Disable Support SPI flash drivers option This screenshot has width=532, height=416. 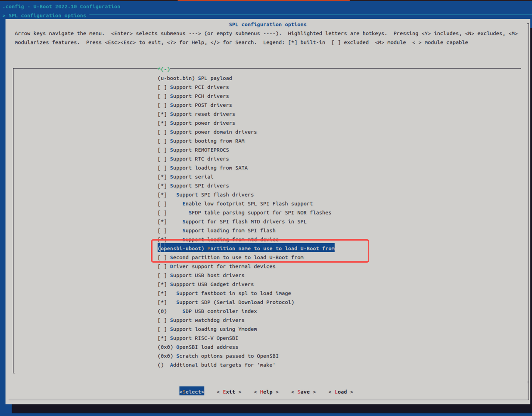tap(163, 195)
